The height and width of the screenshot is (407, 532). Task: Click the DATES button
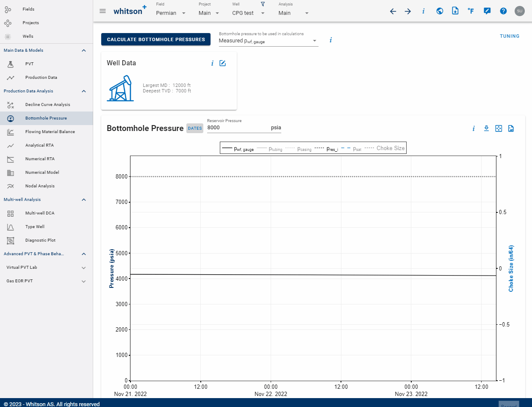195,128
